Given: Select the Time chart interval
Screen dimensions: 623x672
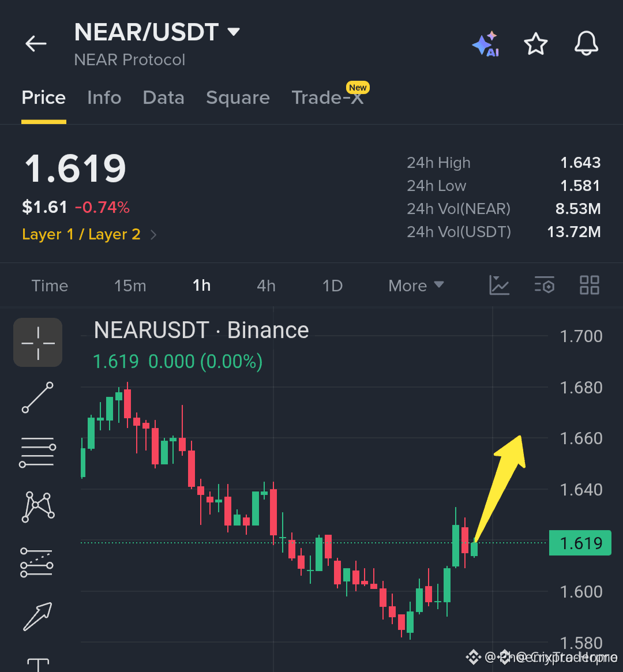Looking at the screenshot, I should [x=50, y=286].
